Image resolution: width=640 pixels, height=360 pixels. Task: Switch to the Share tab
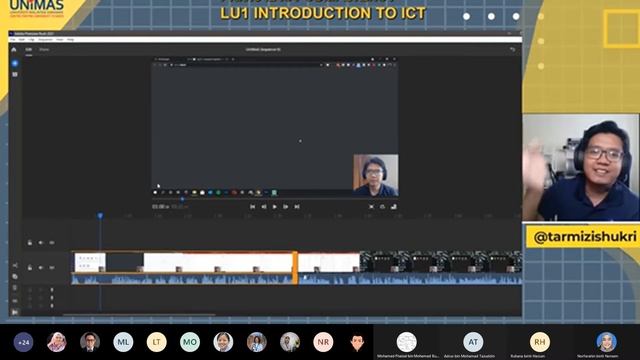(x=44, y=50)
